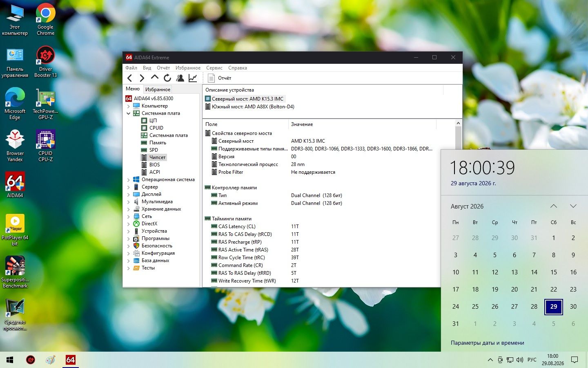This screenshot has height=368, width=588.
Task: Expand the Дисплей tree node
Action: pos(129,194)
